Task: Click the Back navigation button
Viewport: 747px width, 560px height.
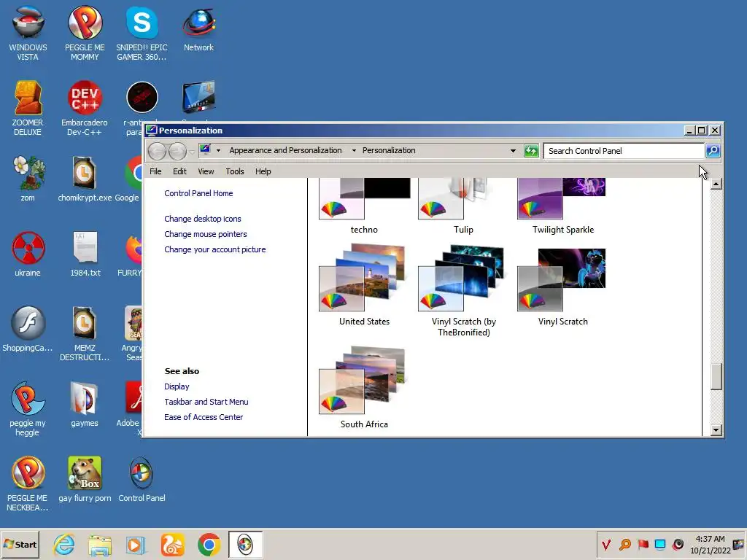Action: (x=157, y=152)
